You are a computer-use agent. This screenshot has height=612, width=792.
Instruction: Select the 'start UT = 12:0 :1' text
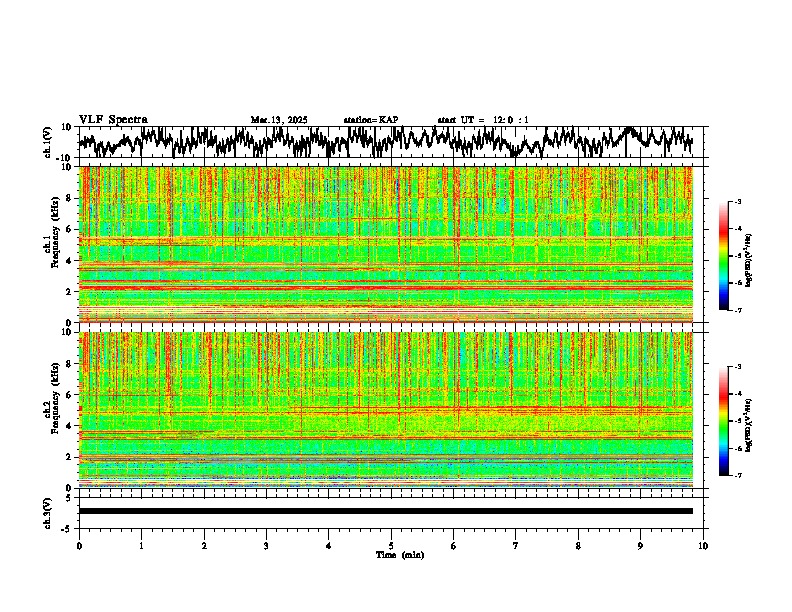coord(483,120)
